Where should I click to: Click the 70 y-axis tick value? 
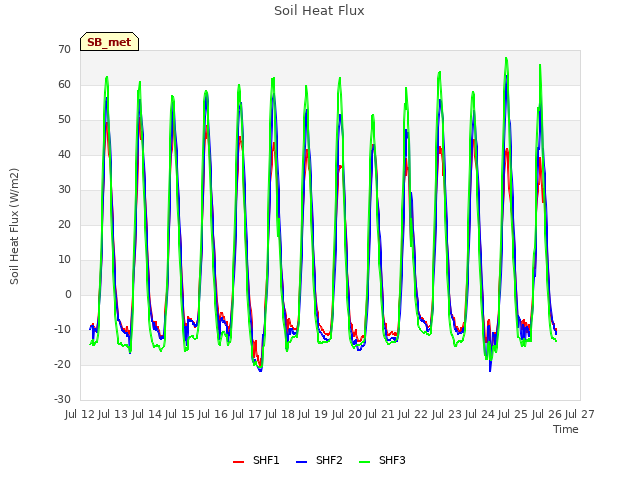[64, 49]
